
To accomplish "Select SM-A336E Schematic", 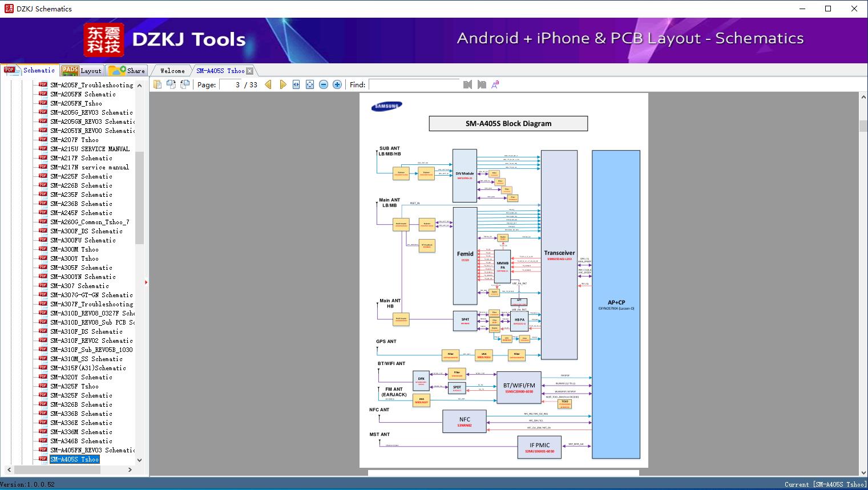I will point(81,423).
